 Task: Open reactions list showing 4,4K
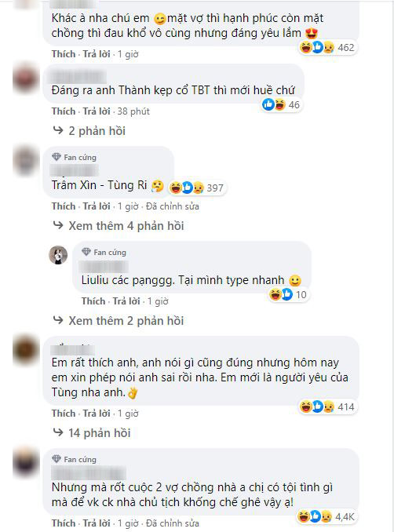click(x=327, y=517)
